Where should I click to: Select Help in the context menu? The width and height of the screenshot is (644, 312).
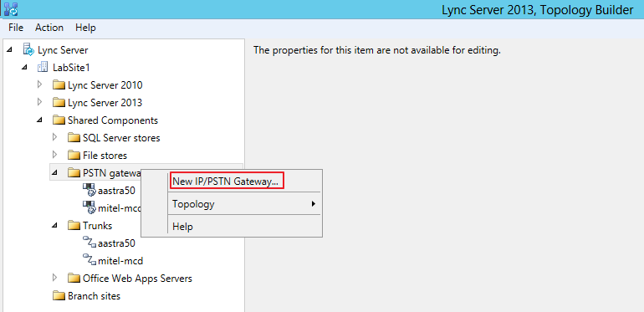point(244,226)
